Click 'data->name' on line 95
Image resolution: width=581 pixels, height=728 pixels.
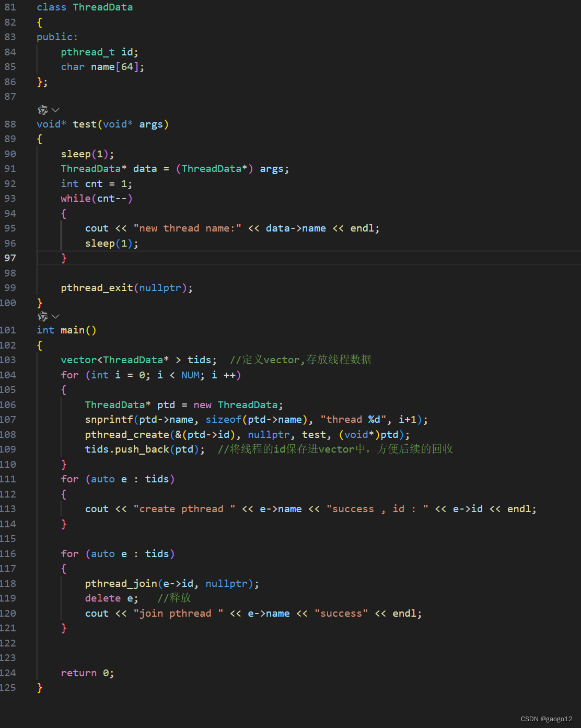pos(296,228)
